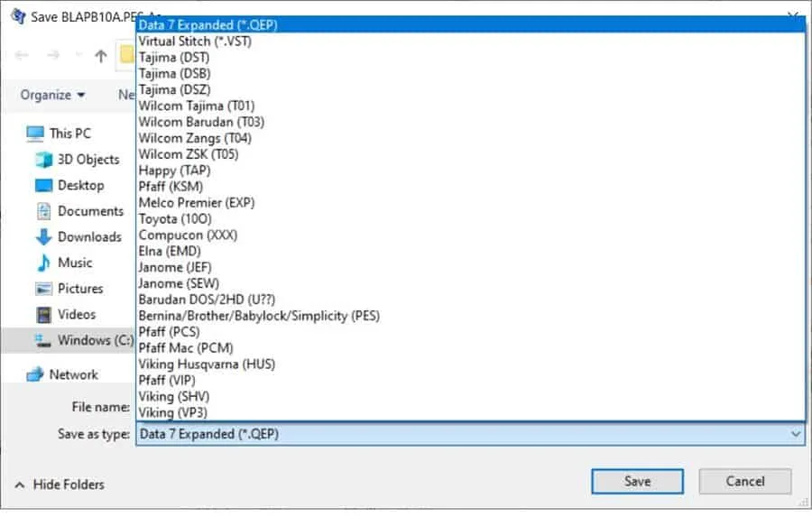The width and height of the screenshot is (812, 517).
Task: Click the 3D Objects folder icon
Action: click(43, 160)
